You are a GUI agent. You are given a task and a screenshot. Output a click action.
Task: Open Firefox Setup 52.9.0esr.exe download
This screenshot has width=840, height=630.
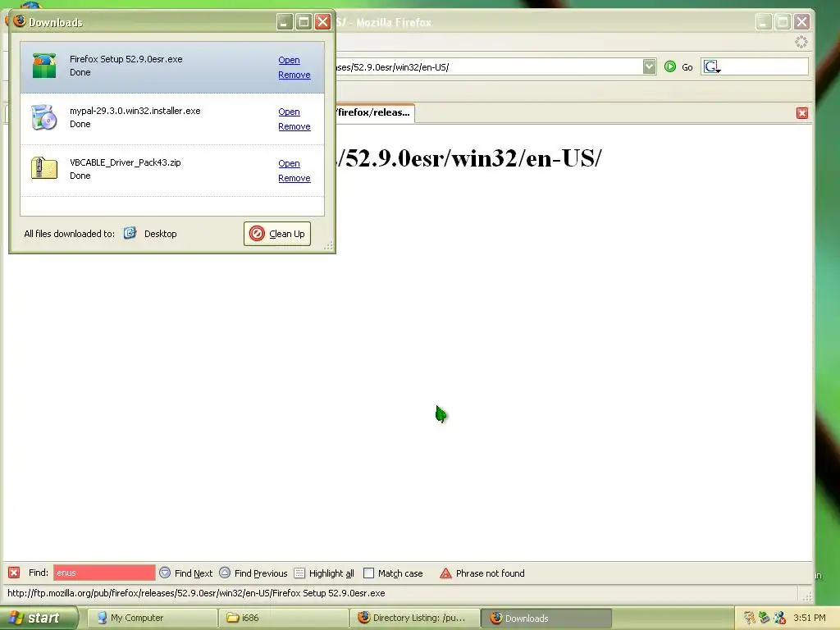click(x=289, y=60)
